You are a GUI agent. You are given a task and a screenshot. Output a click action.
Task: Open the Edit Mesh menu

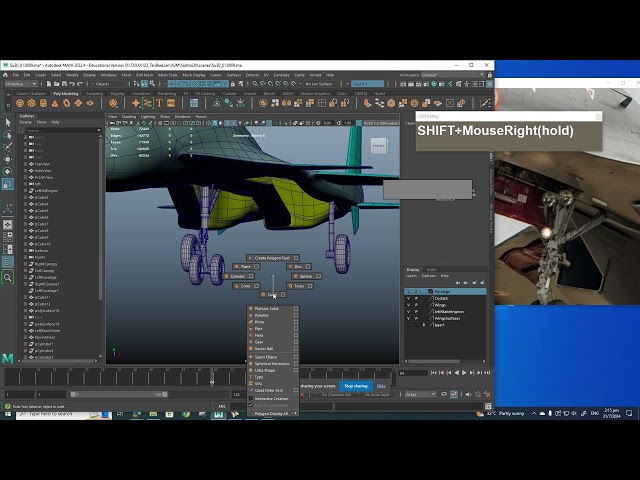tap(144, 75)
